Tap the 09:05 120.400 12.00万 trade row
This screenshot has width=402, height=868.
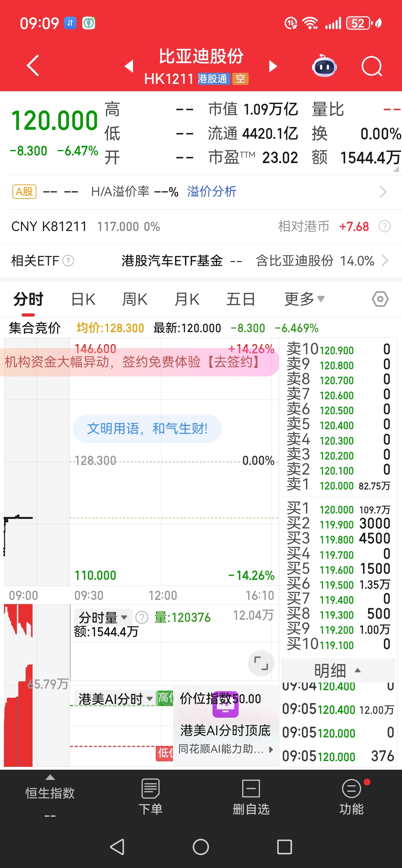[338, 710]
